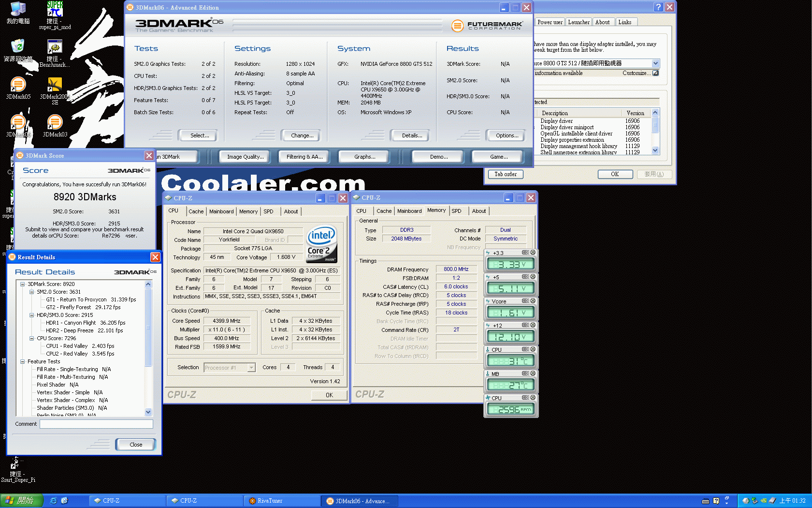Collapse the CPU Score: 7296 node
The height and width of the screenshot is (508, 812).
(x=32, y=338)
